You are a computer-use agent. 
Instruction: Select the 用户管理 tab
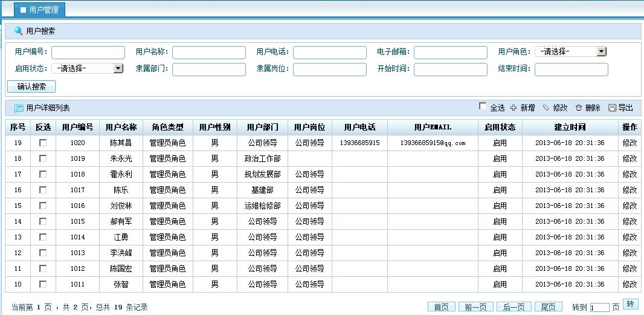39,10
